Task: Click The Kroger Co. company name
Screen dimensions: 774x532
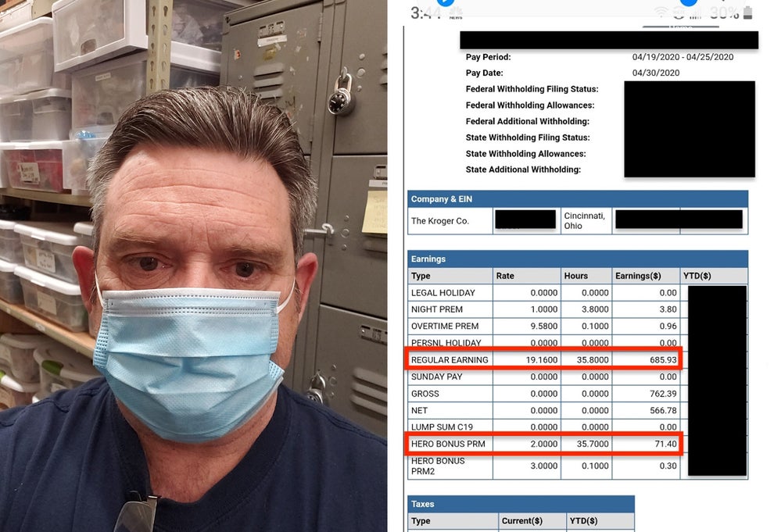Action: tap(440, 221)
